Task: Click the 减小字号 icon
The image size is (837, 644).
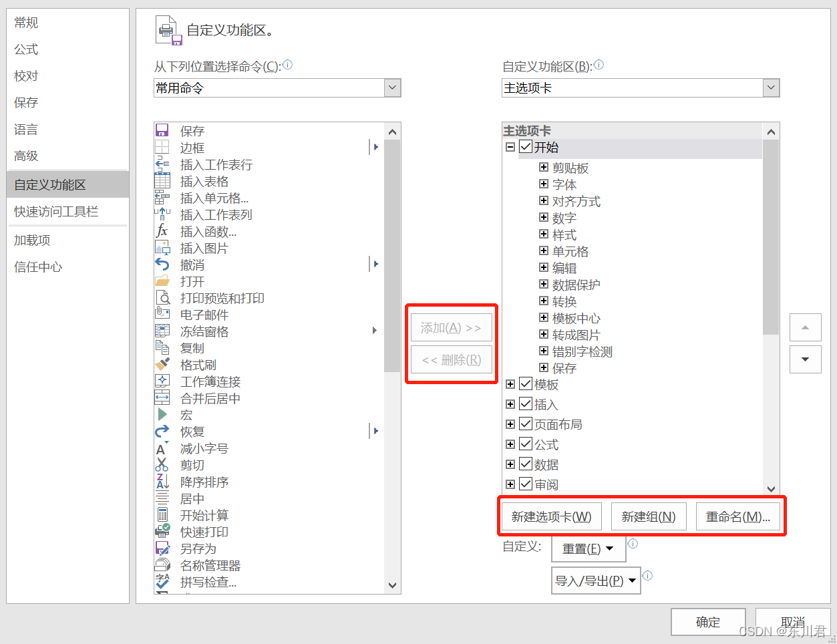Action: (x=162, y=448)
